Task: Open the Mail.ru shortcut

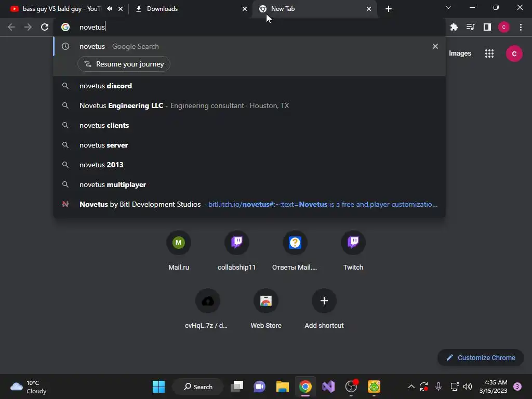Action: [179, 251]
